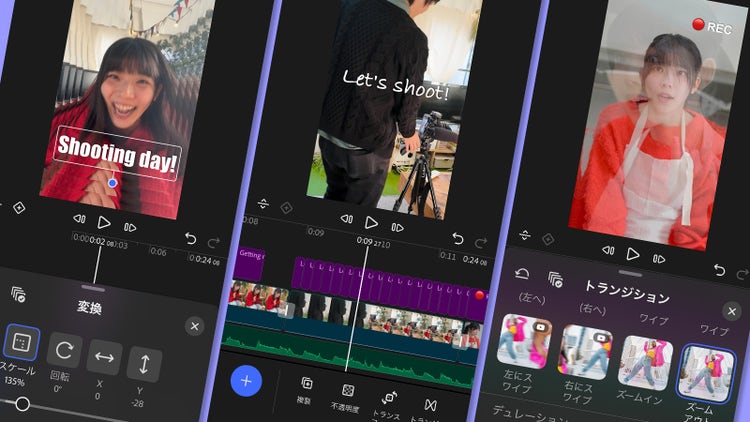Adjust the scale slider handle in left phone

(x=22, y=404)
